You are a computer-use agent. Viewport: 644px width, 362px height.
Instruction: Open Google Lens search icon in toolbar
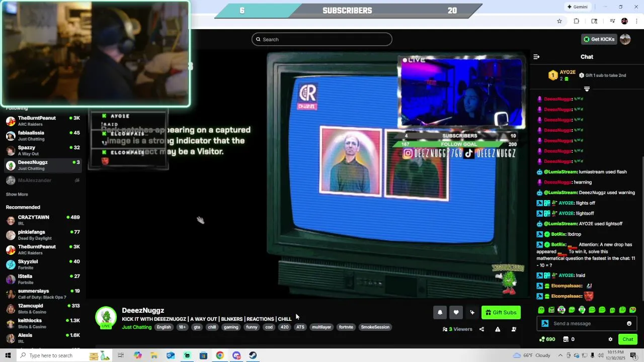tap(594, 21)
